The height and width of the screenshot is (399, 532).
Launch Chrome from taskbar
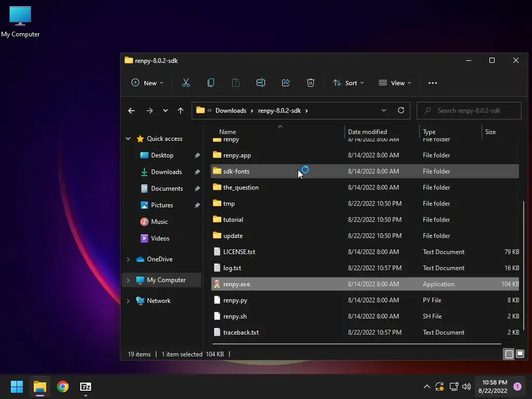point(63,387)
